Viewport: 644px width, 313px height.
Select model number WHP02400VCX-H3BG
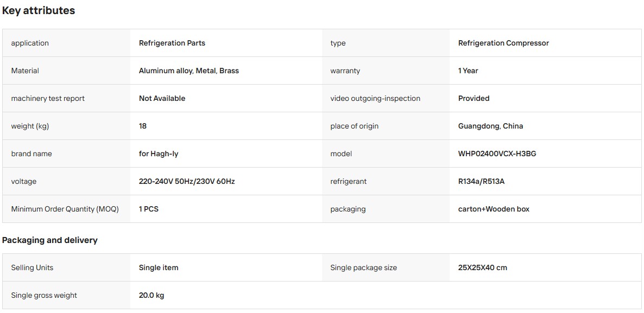click(x=497, y=154)
